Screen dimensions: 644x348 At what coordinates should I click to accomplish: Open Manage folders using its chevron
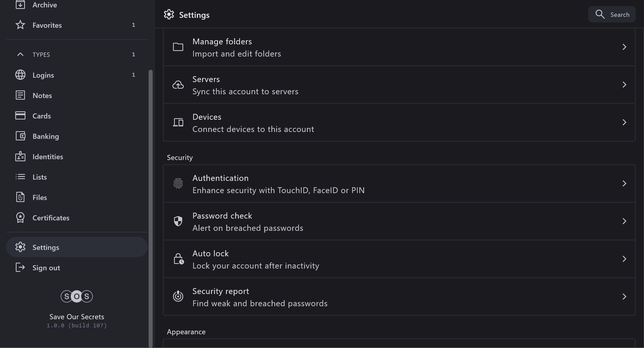click(x=624, y=47)
